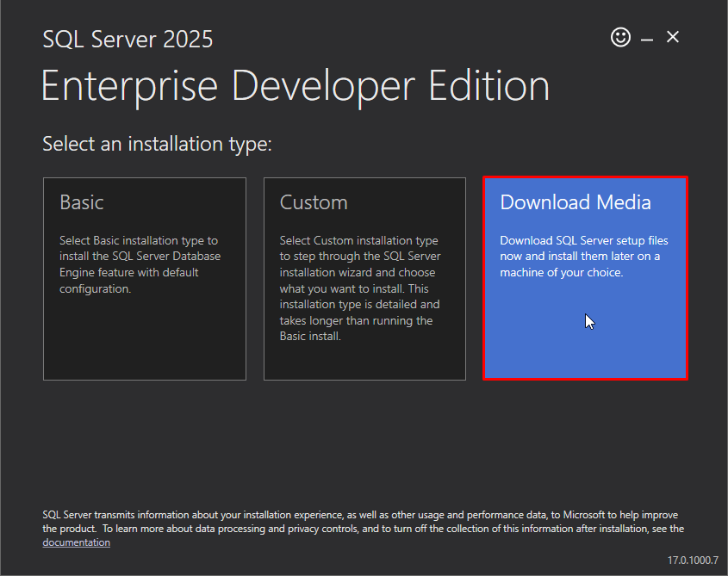Select the highlighted Download Media tile

(x=585, y=278)
